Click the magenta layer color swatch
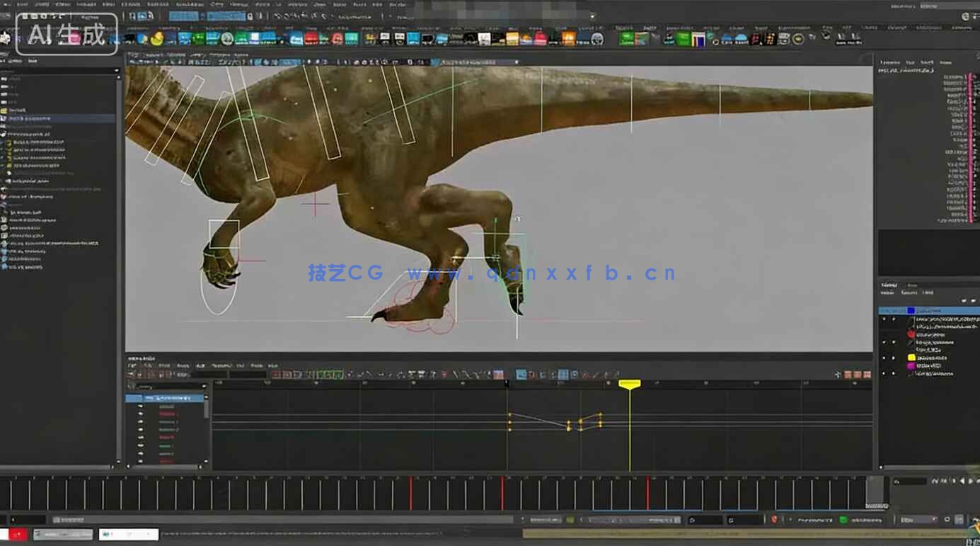 [x=911, y=365]
